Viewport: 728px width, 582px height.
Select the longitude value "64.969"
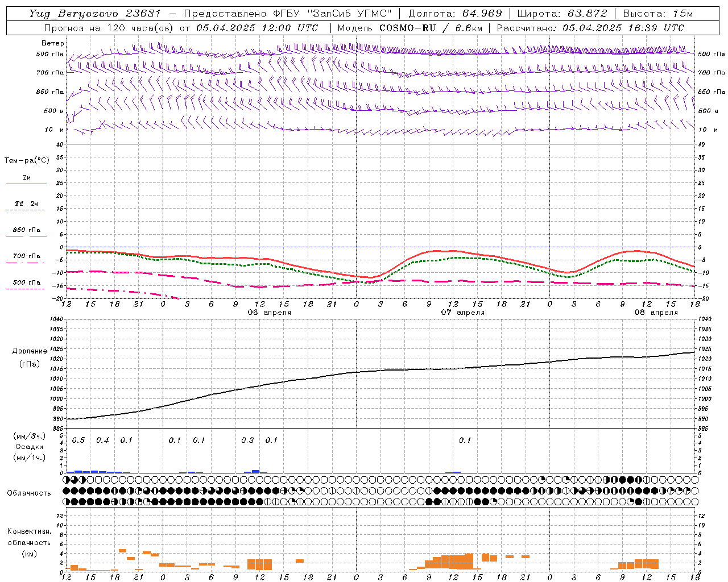[481, 14]
